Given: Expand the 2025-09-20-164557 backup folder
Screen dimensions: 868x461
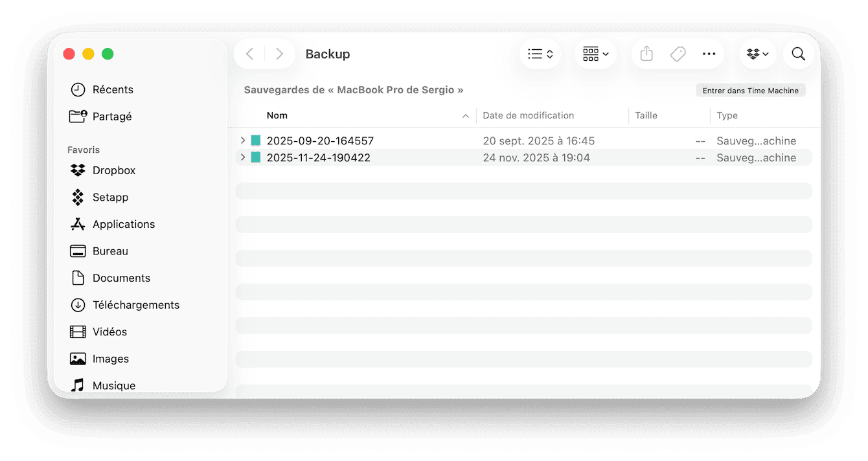Looking at the screenshot, I should tap(243, 141).
